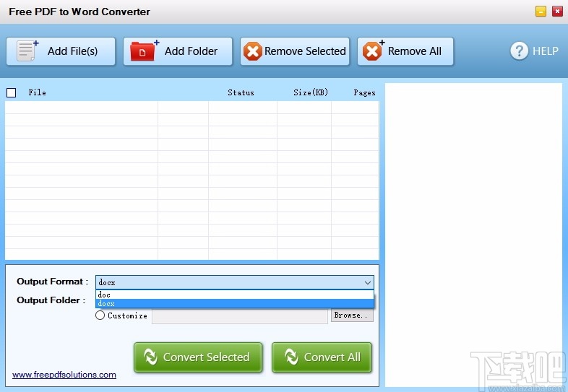This screenshot has width=568, height=392.
Task: Close the Free PDF to Word Converter window
Action: (x=557, y=12)
